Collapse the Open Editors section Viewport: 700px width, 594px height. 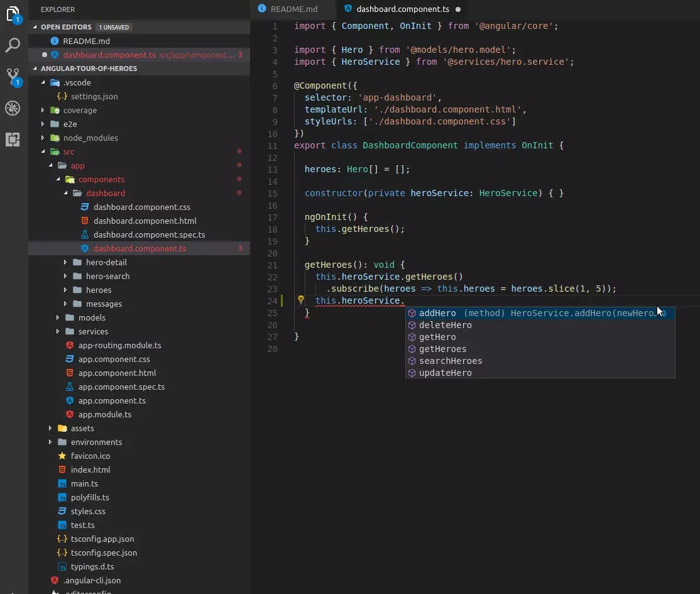tap(35, 27)
